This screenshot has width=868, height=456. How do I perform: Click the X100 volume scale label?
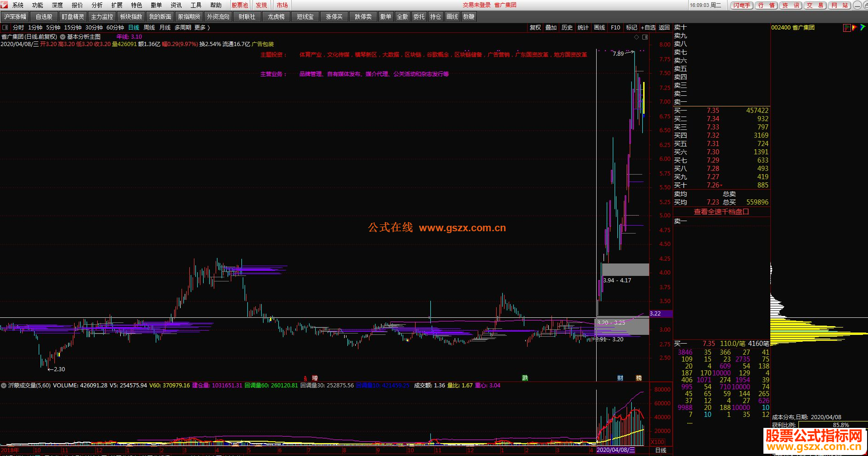[x=657, y=442]
